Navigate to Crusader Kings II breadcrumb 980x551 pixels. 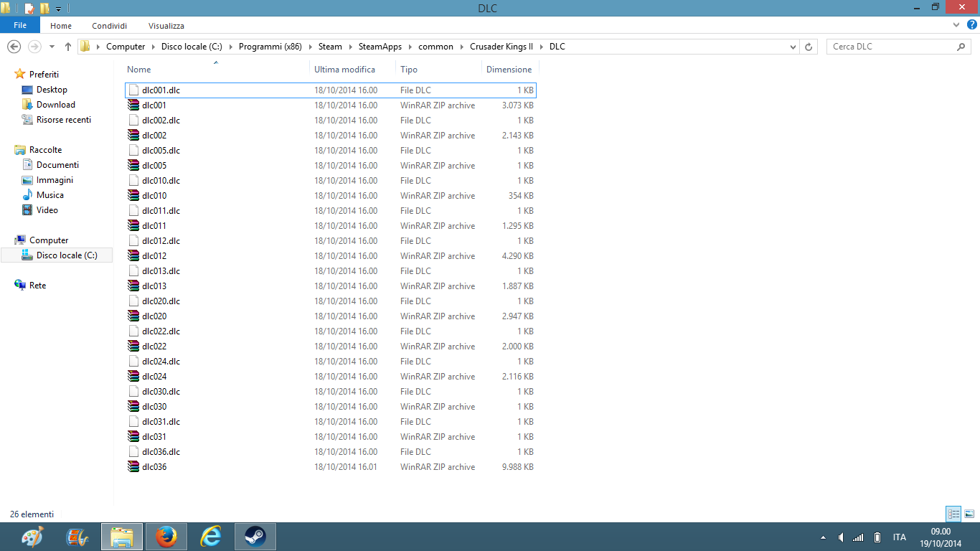coord(501,47)
